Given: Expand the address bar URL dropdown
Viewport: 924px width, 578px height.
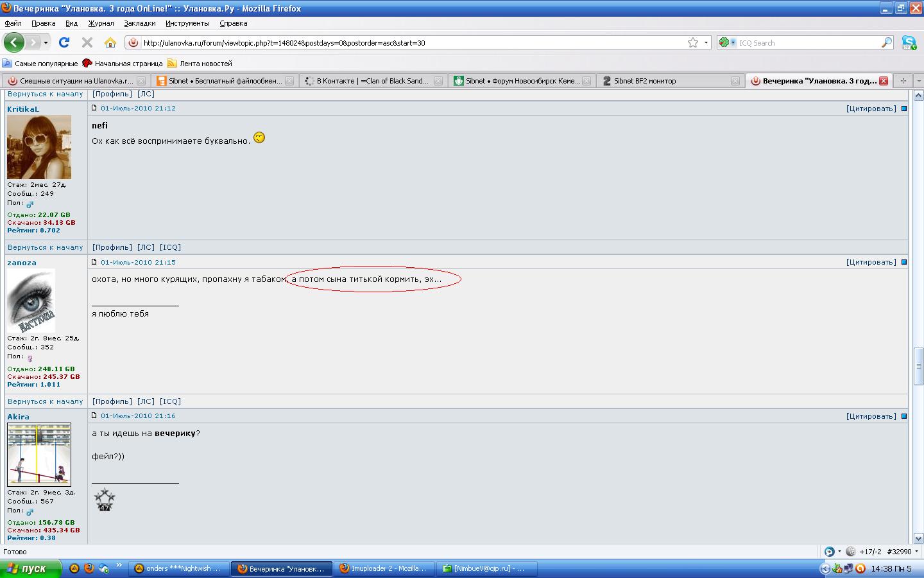Looking at the screenshot, I should pyautogui.click(x=706, y=42).
